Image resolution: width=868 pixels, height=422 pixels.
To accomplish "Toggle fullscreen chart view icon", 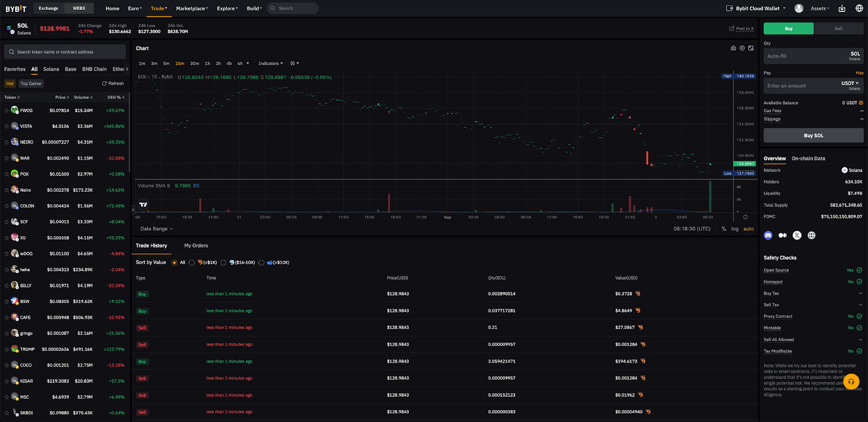I will tap(751, 48).
